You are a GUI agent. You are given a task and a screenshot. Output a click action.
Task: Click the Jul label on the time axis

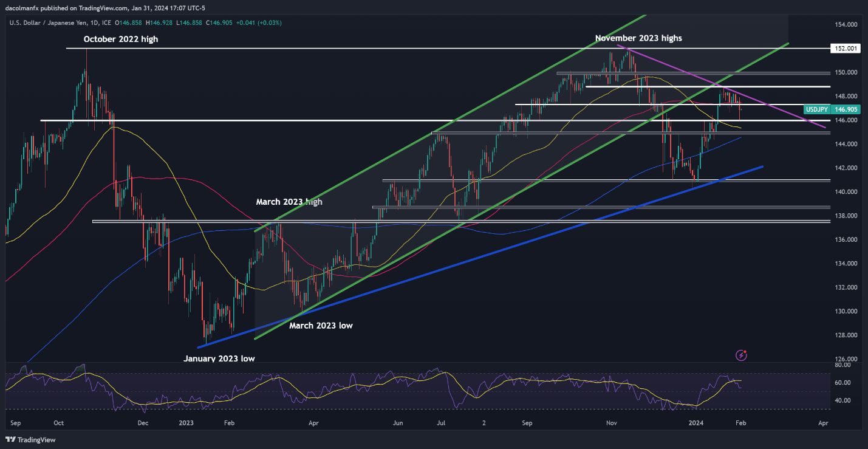(442, 422)
